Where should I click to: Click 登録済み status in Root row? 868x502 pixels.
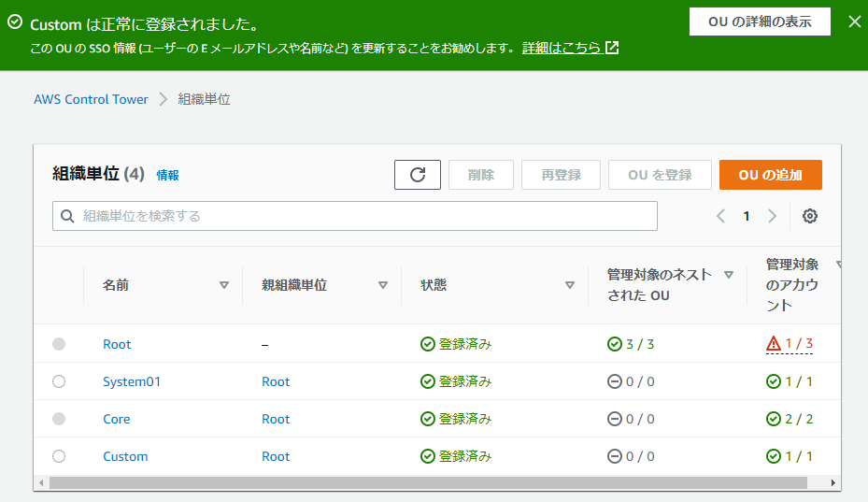(x=456, y=344)
